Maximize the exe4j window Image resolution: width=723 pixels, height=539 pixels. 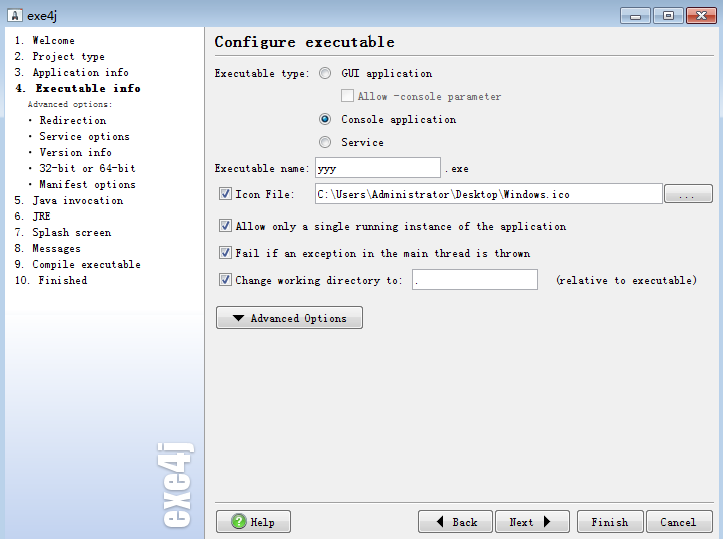pos(668,16)
